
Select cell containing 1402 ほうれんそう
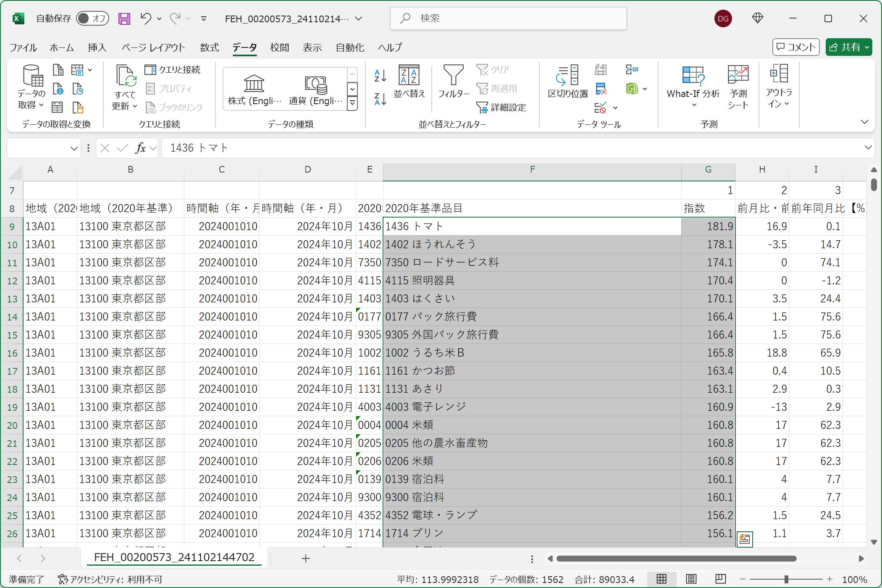pos(532,244)
